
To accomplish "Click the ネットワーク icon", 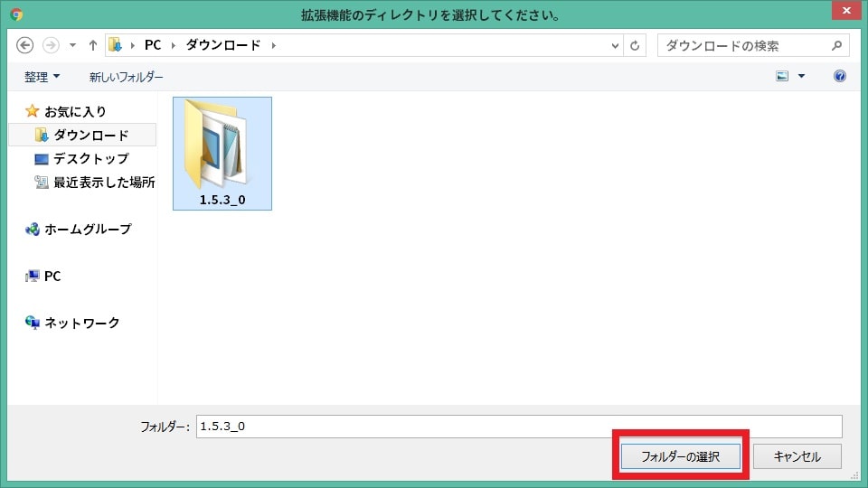I will coord(33,324).
